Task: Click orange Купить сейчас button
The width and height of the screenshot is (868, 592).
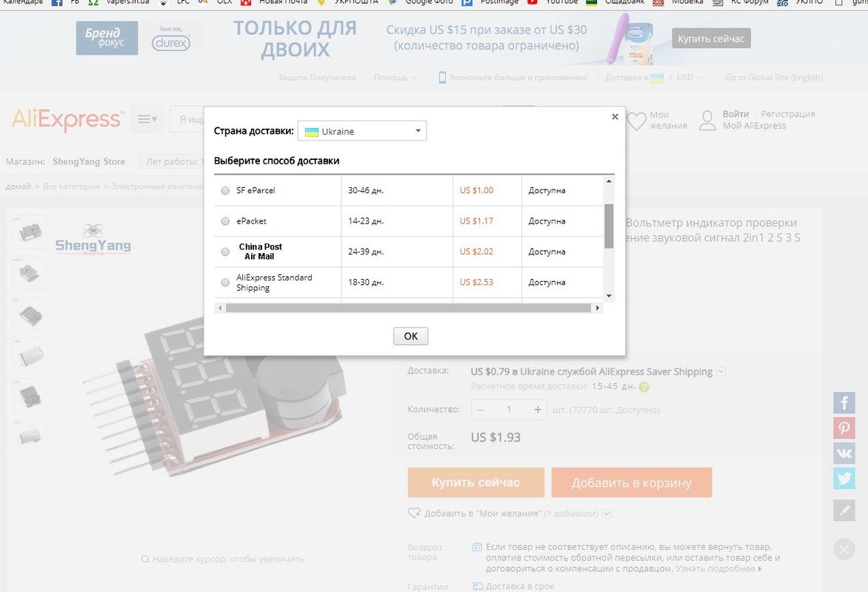Action: click(476, 482)
